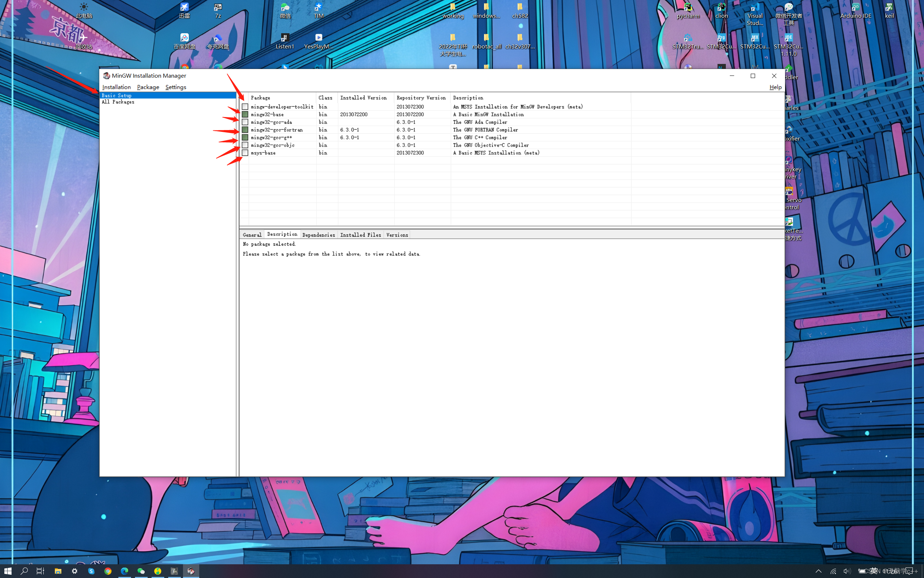Click 'The GNU Ada Compiler' description
Viewport: 924px width, 578px height.
pyautogui.click(x=480, y=122)
